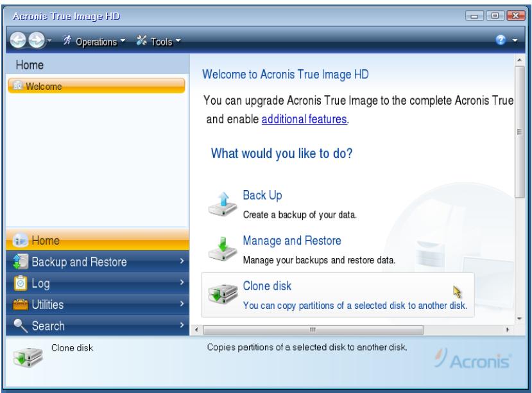Click the Clone disk drives icon in welcome list
Viewport: 532px width, 393px height.
point(223,294)
